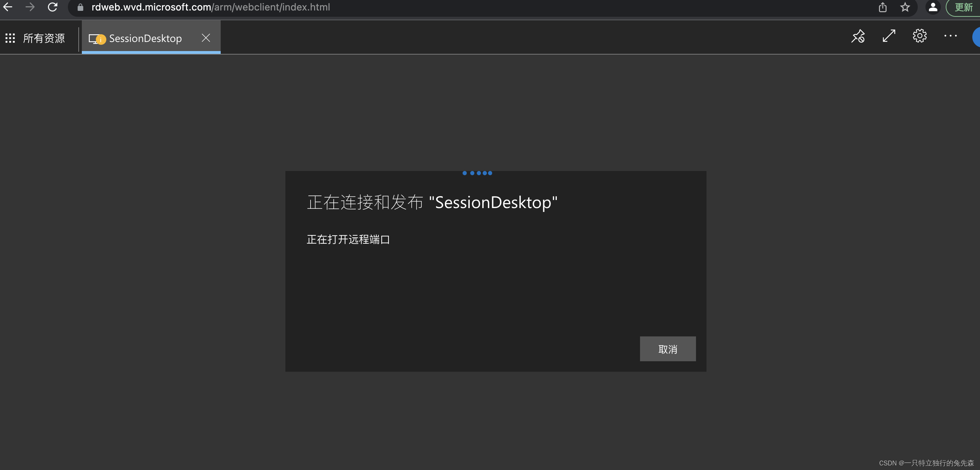980x470 pixels.
Task: Click the browser back arrow
Action: 8,7
